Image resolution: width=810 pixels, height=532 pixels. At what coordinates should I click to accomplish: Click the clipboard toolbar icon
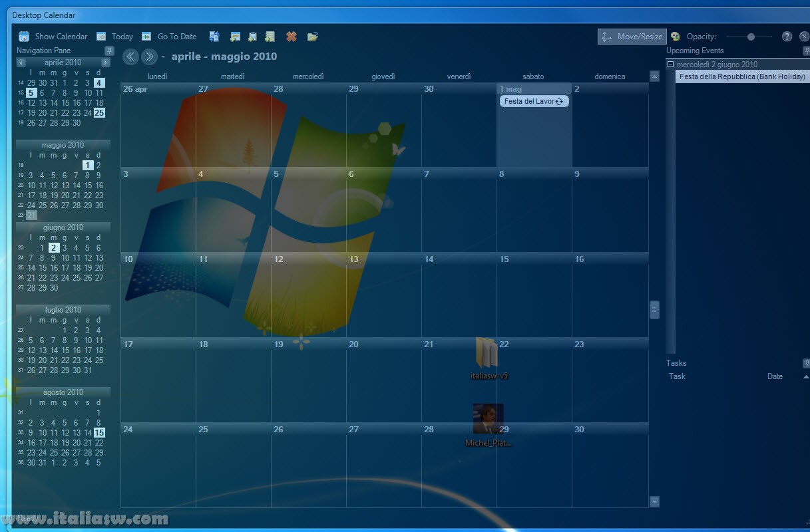[x=252, y=37]
